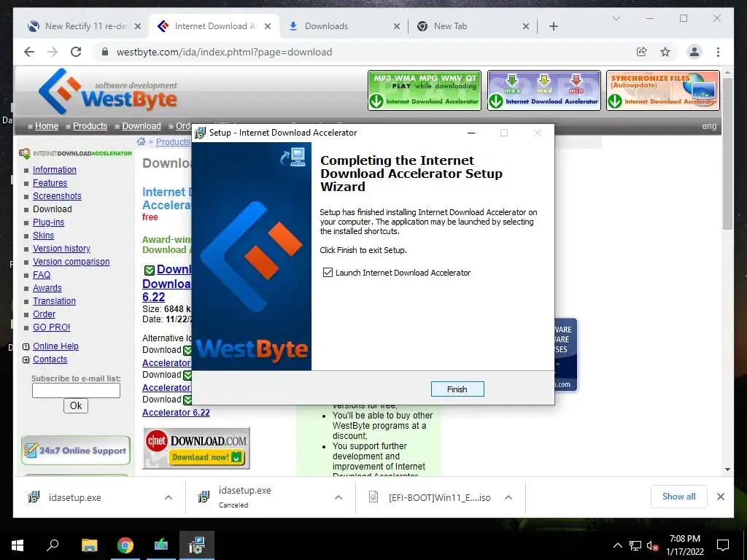Open the Chrome profile icon
The height and width of the screenshot is (560, 747).
pos(694,52)
